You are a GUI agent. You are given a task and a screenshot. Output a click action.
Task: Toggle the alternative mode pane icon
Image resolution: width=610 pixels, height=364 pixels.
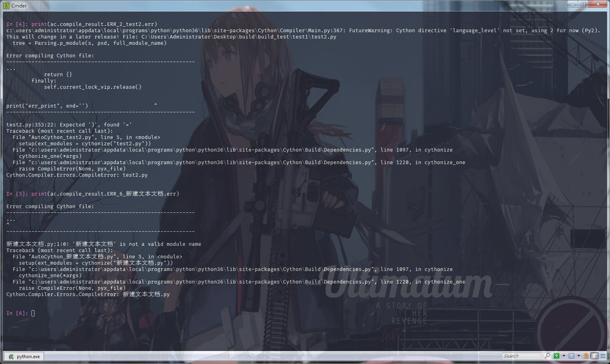595,356
